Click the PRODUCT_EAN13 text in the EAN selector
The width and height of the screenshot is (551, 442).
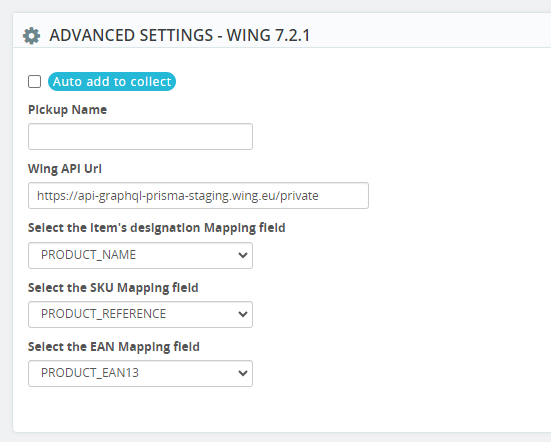click(x=90, y=373)
